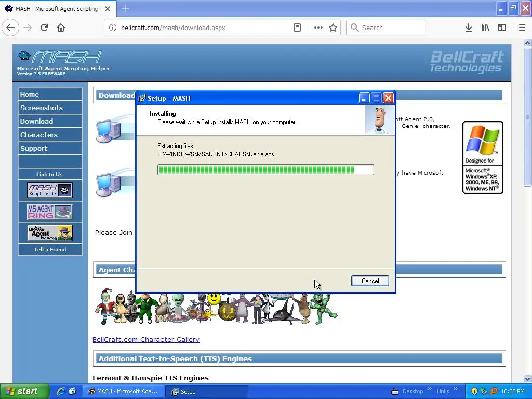Click the Link to Us link

click(50, 174)
